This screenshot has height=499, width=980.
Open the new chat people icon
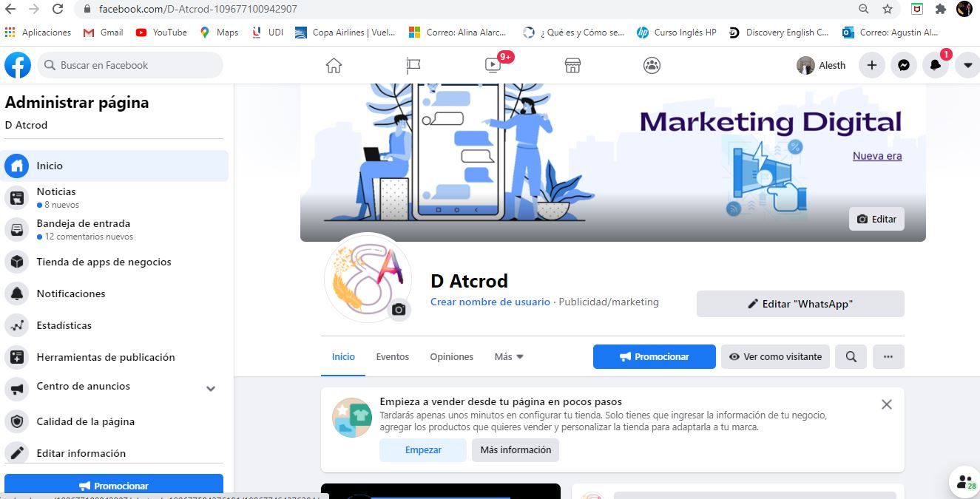(x=965, y=482)
